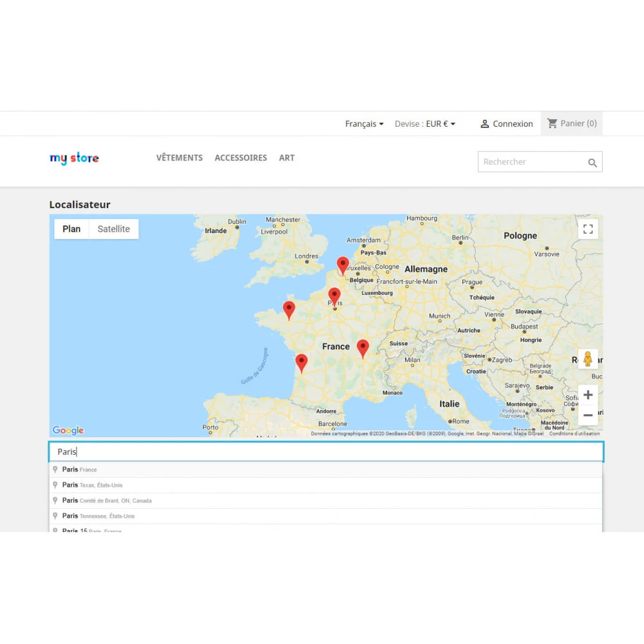Click the my store logo
644x644 pixels.
click(x=74, y=158)
